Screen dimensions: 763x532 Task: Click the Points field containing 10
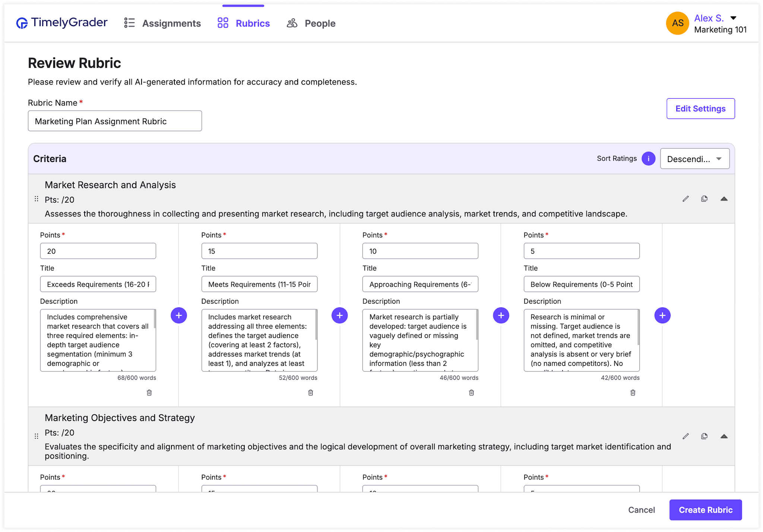point(420,251)
